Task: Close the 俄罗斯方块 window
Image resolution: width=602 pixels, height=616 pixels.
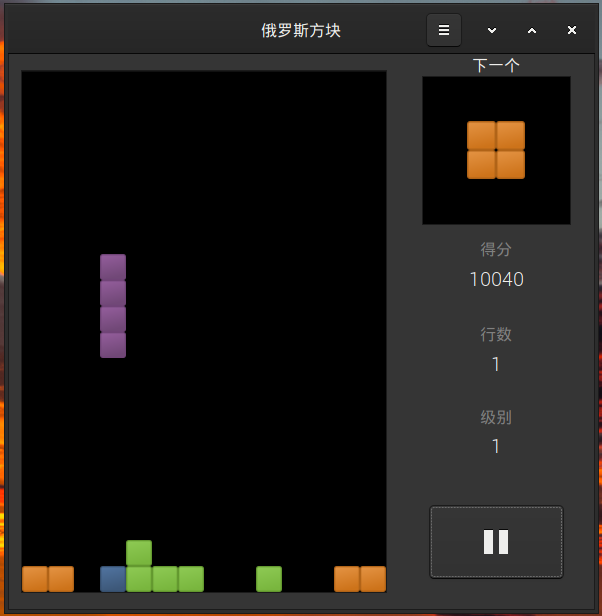Action: coord(572,30)
